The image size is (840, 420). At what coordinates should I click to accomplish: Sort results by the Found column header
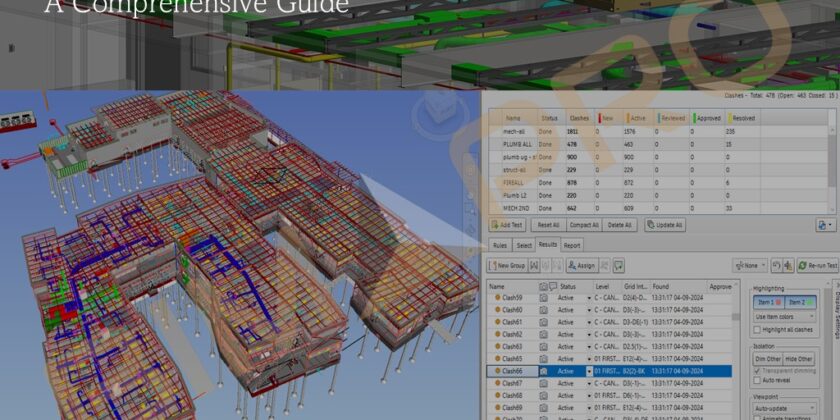(x=678, y=287)
